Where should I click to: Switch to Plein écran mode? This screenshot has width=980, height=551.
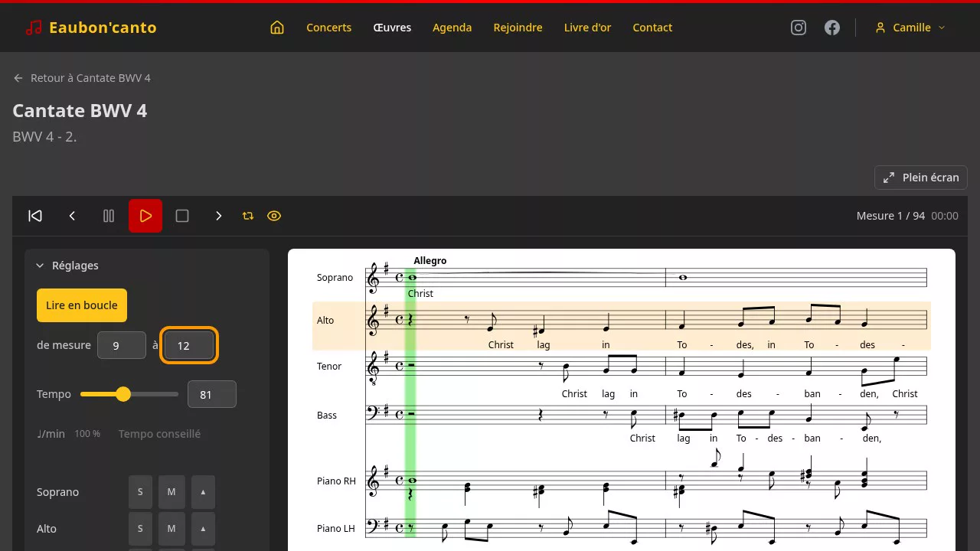[921, 178]
